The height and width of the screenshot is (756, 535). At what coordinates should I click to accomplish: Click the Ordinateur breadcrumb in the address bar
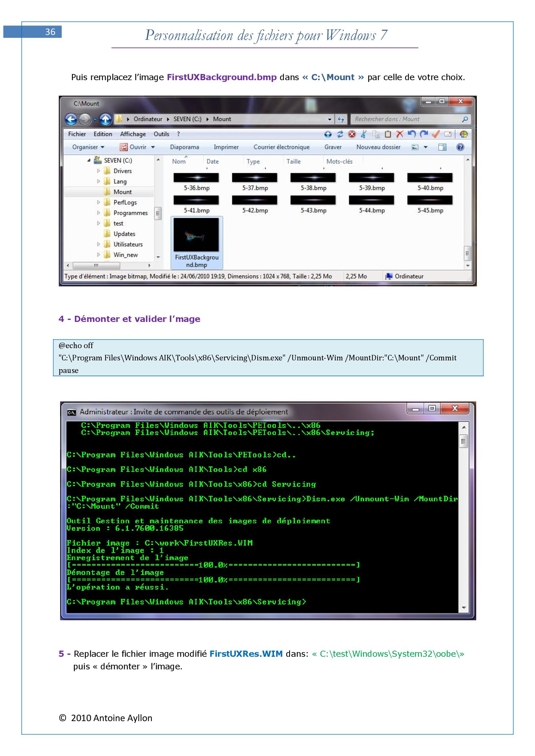[148, 119]
